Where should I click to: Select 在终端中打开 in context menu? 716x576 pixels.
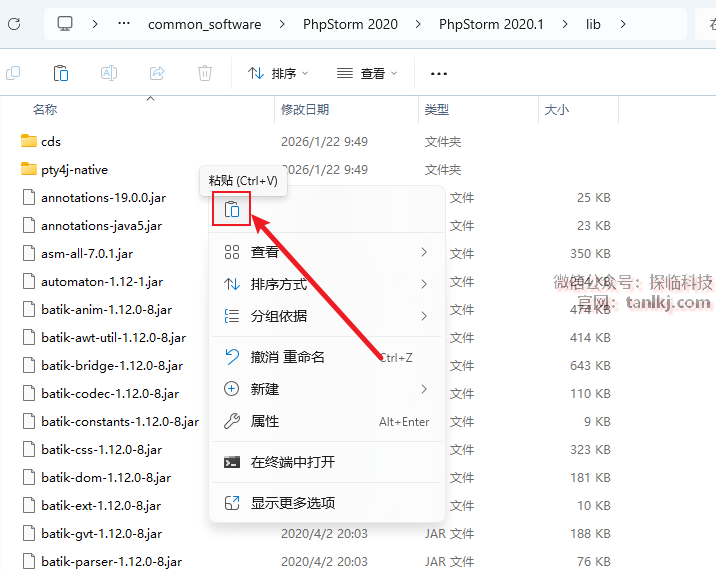click(326, 462)
